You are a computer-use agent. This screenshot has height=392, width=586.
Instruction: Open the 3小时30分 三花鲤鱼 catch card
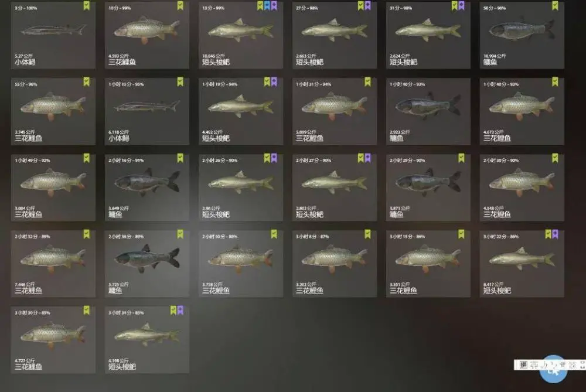click(53, 340)
